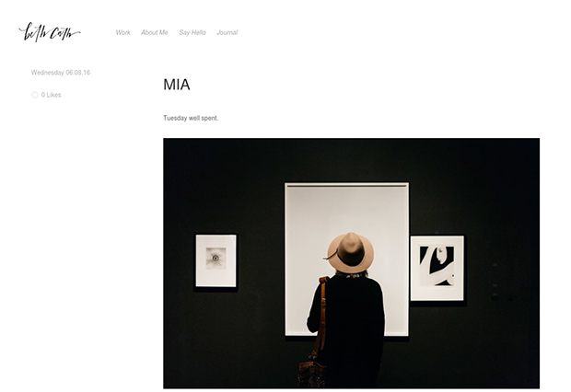Open the MIA post title
The width and height of the screenshot is (571, 392).
point(177,85)
